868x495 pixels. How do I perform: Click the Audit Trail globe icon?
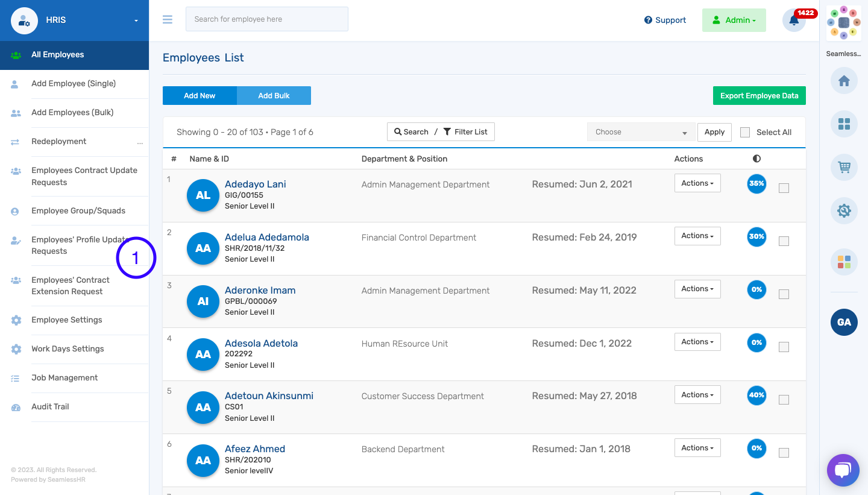(16, 406)
